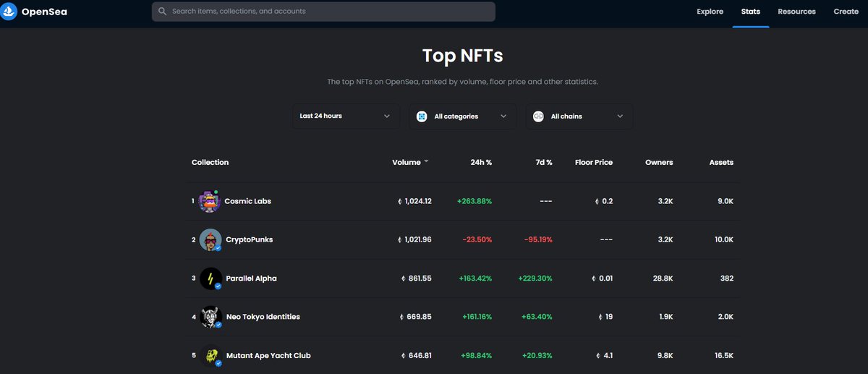The width and height of the screenshot is (868, 374).
Task: Click the -23.50% value
Action: pyautogui.click(x=477, y=239)
